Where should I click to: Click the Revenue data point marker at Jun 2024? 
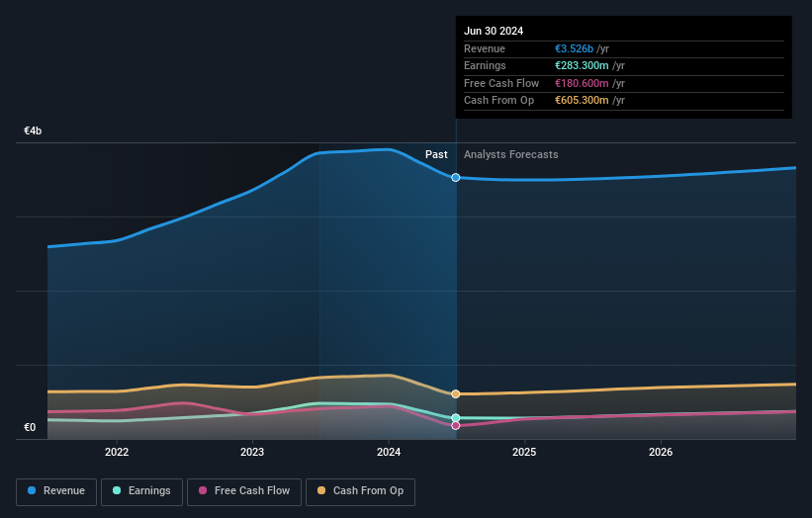coord(456,178)
